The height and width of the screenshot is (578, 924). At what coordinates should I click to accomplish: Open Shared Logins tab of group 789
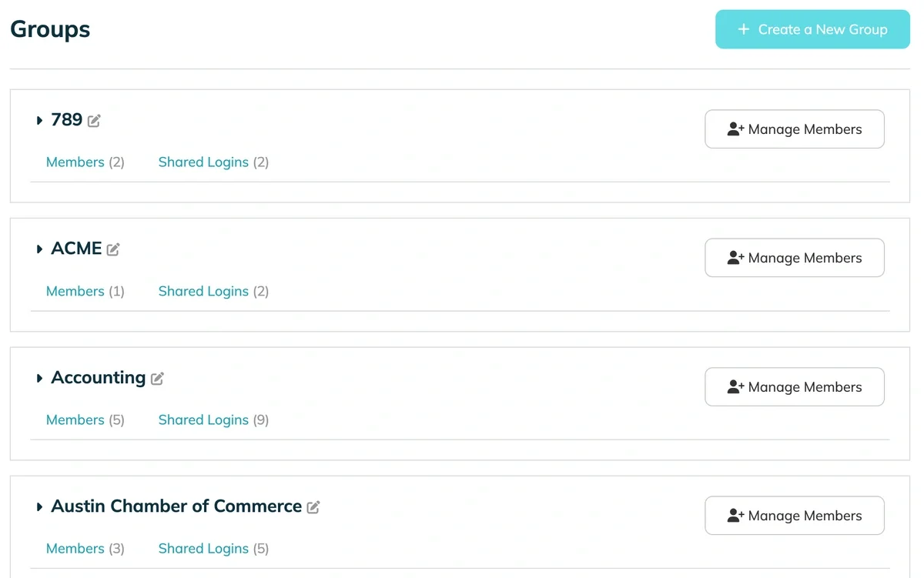[203, 162]
